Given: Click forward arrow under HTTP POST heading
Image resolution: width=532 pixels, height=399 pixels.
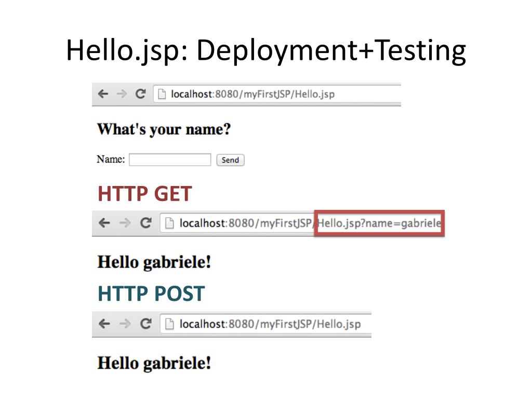Looking at the screenshot, I should pos(125,324).
